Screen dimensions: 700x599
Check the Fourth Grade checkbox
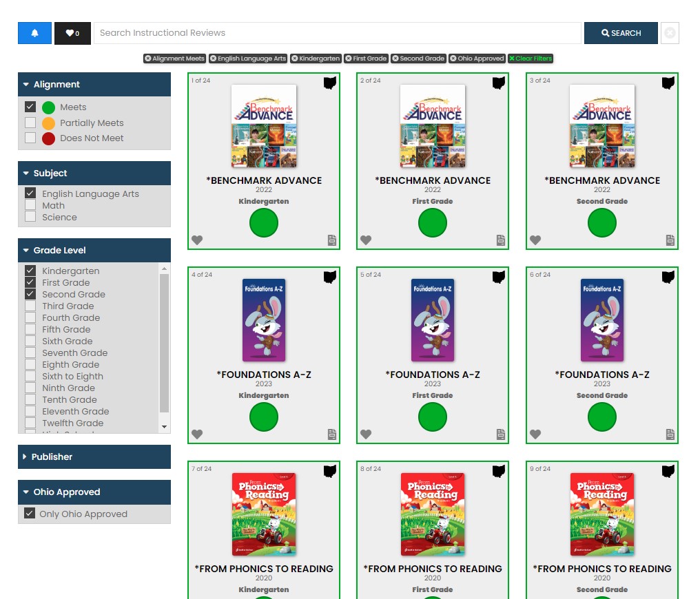[x=30, y=317]
